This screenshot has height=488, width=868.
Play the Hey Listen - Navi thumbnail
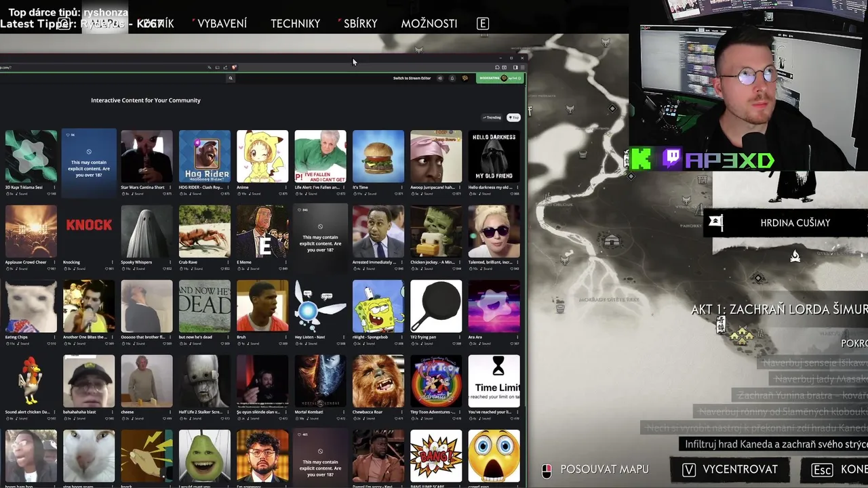(320, 306)
